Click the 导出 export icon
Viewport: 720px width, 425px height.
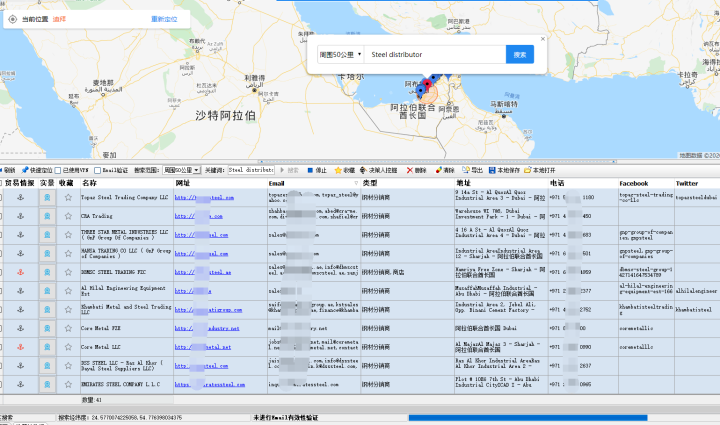pos(466,170)
